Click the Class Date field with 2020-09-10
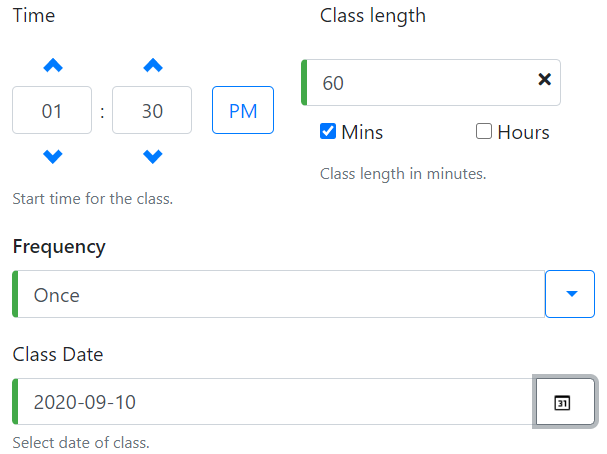The width and height of the screenshot is (607, 454). [273, 403]
